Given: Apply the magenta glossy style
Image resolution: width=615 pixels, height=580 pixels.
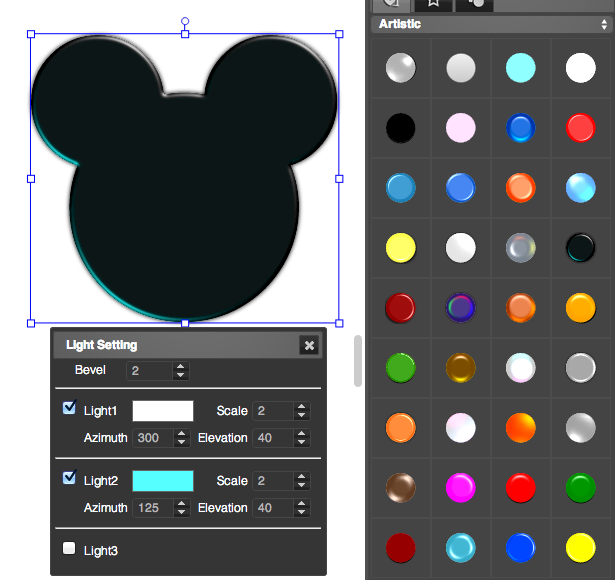Looking at the screenshot, I should [x=460, y=488].
